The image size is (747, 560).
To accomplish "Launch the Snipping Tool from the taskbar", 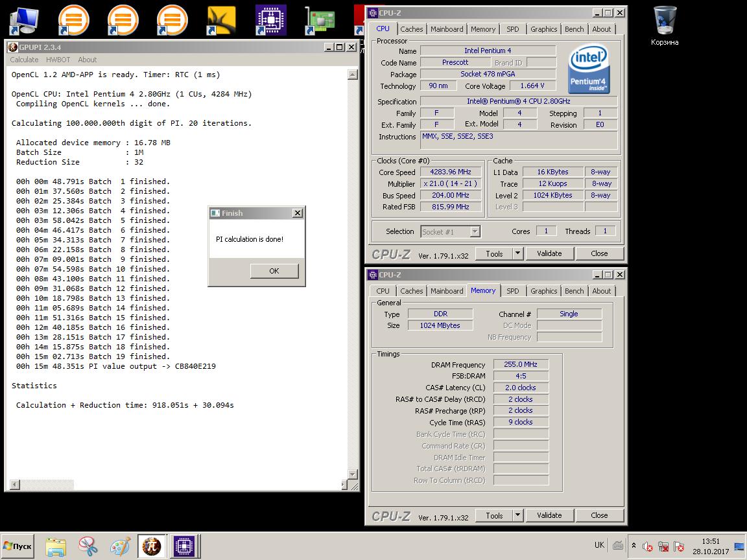I will (88, 546).
